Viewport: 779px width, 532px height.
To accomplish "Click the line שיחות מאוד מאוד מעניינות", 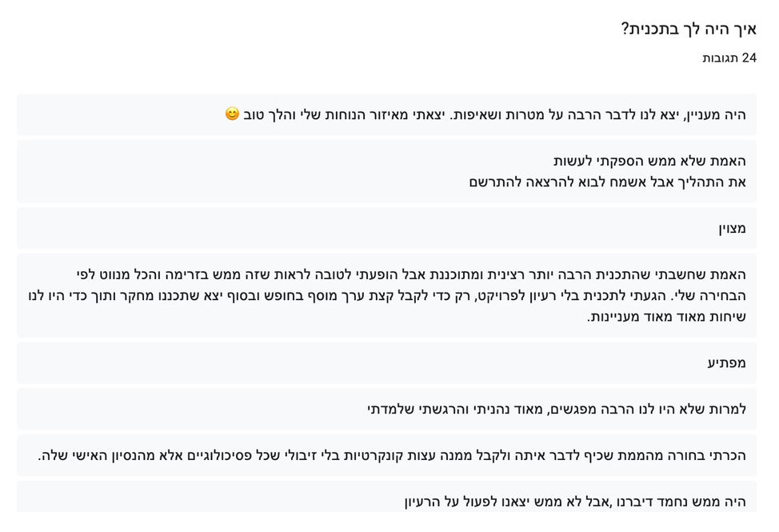I will [x=666, y=317].
